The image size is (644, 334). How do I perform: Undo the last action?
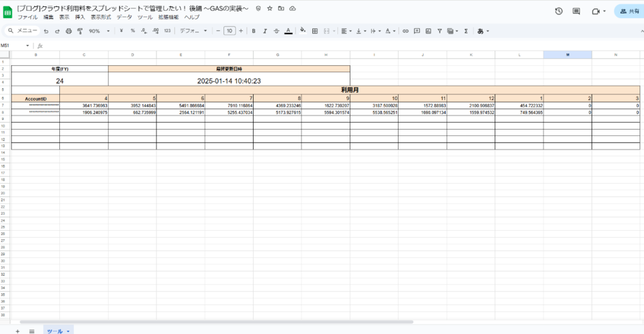pos(46,31)
